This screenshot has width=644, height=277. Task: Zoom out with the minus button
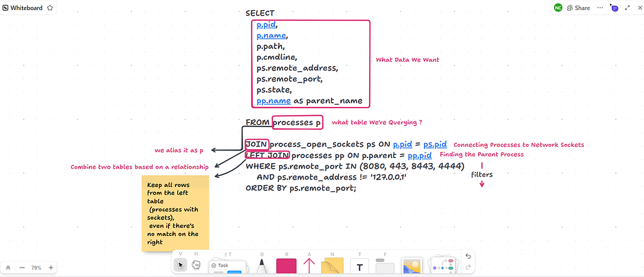(22, 268)
